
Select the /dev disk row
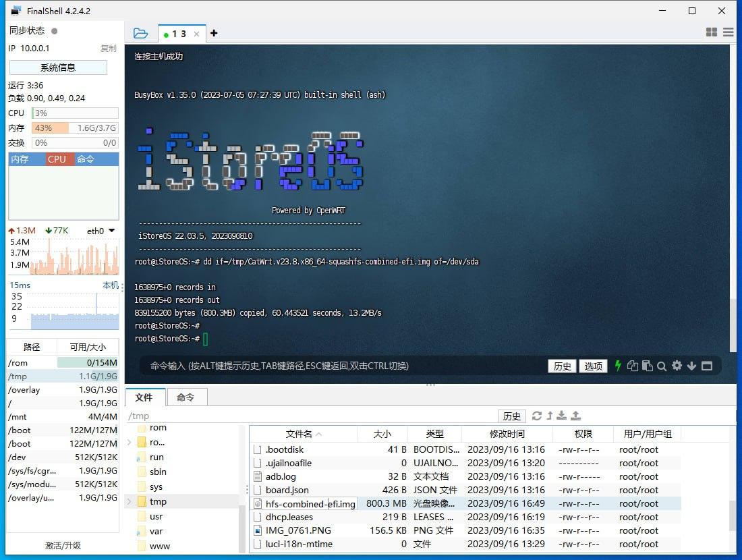tap(63, 457)
